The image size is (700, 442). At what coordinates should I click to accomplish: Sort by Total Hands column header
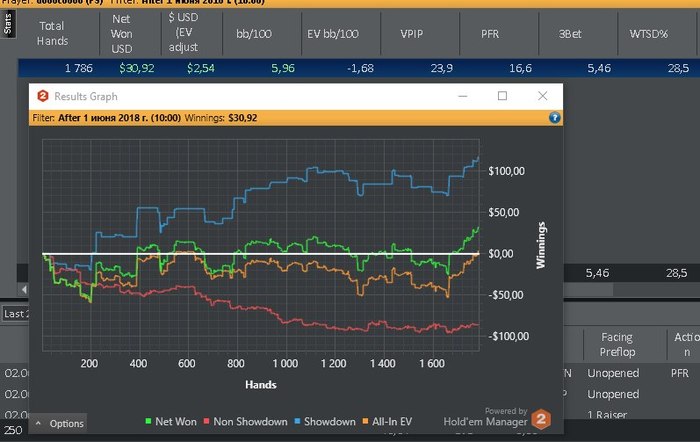(x=52, y=33)
